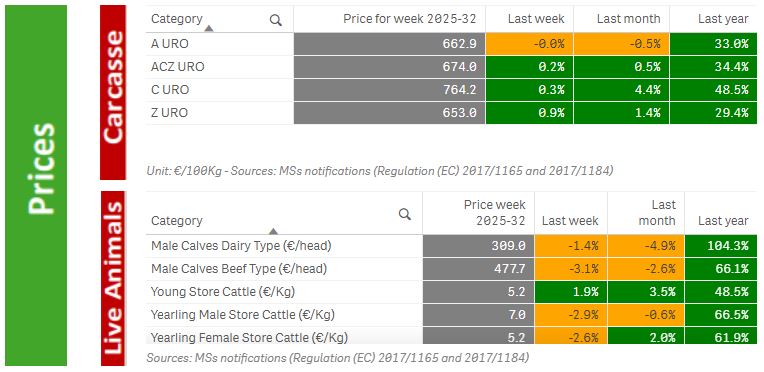Open search icon in Carcasse Category header
764x372 pixels.
tap(276, 20)
